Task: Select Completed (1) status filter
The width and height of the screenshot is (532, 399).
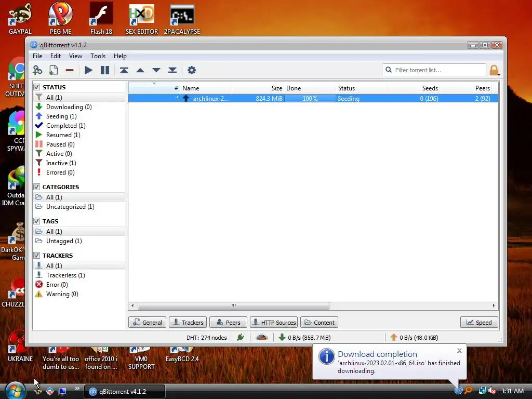Action: 66,126
